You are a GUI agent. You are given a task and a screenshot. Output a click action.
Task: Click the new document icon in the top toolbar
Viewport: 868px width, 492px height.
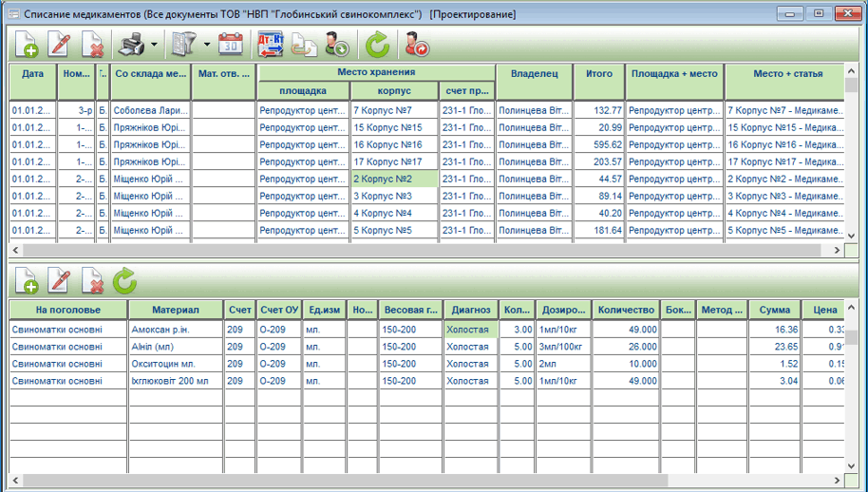coord(27,44)
